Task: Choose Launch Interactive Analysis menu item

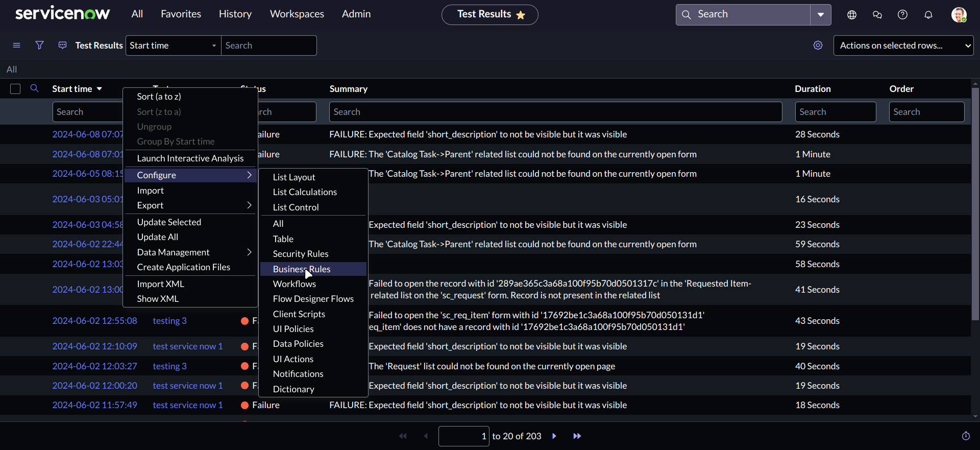Action: 190,158
